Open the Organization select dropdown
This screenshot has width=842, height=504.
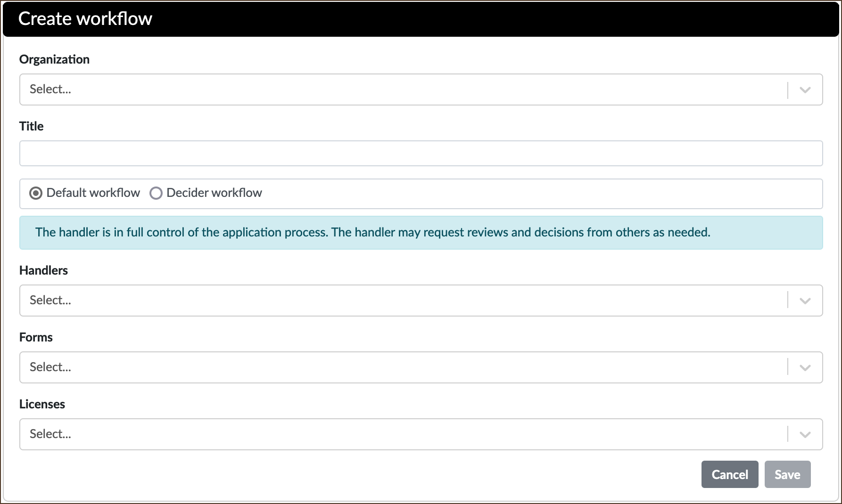[421, 89]
